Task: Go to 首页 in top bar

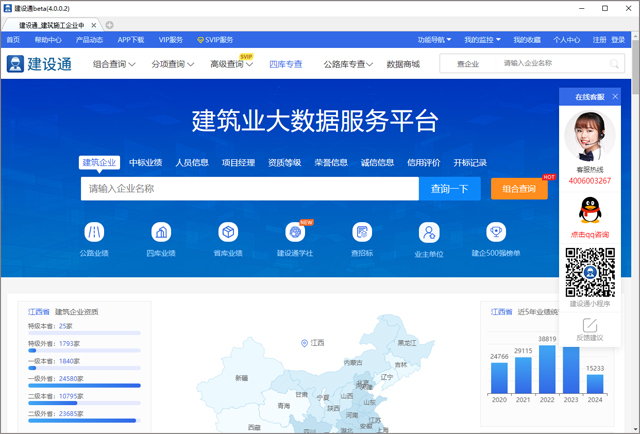Action: click(x=13, y=40)
